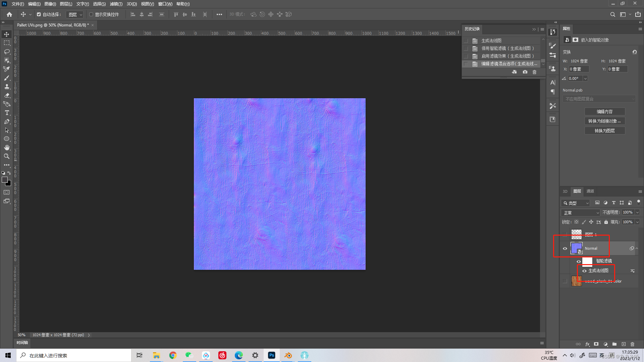Select the Clone Stamp tool
644x362 pixels.
[x=7, y=86]
